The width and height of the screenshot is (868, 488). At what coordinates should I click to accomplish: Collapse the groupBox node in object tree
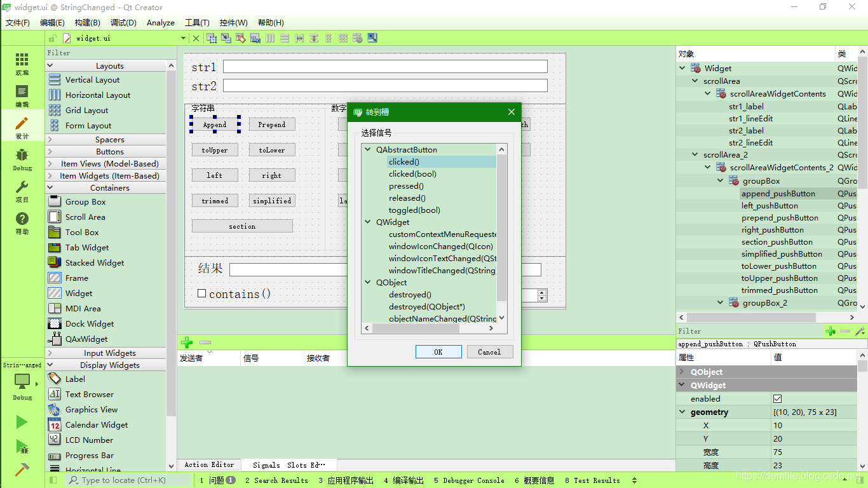[721, 181]
